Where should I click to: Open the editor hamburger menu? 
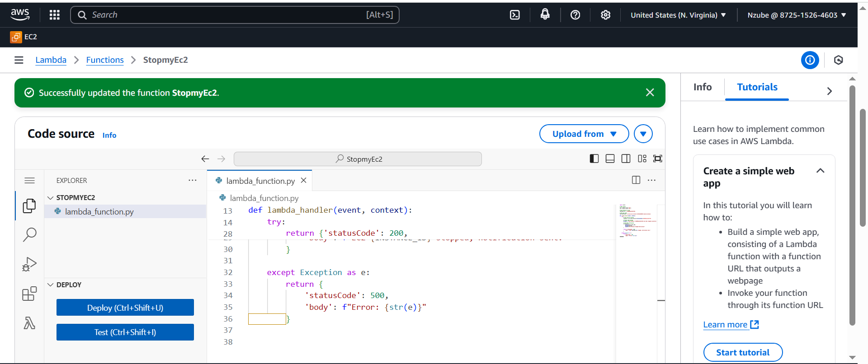30,181
